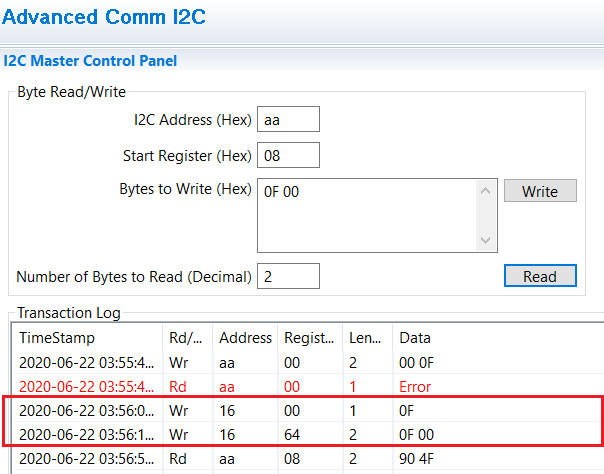Image resolution: width=604 pixels, height=474 pixels.
Task: Click the Write button
Action: tap(540, 191)
